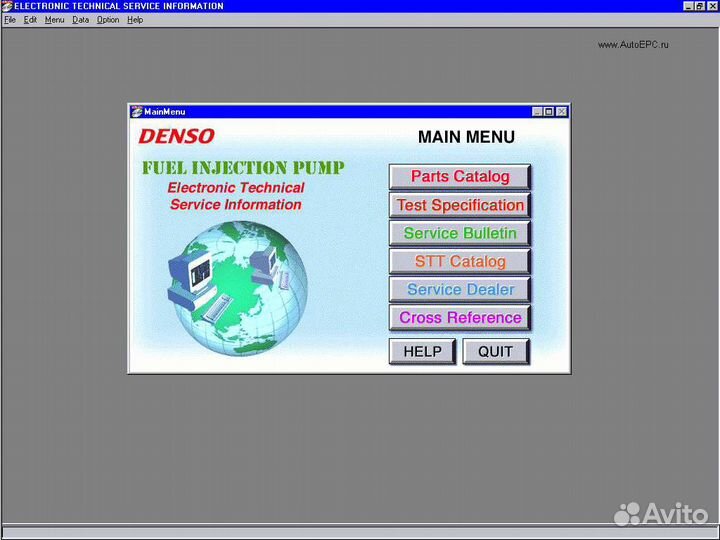
Task: Click the DENSO logo
Action: (176, 136)
